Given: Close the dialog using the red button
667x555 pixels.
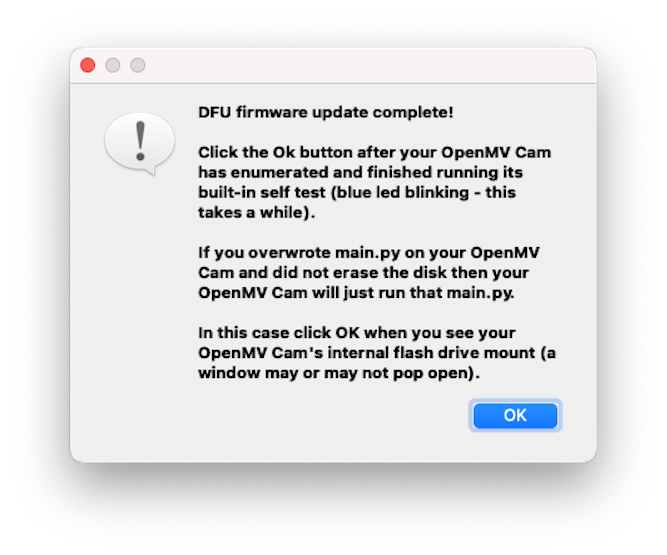Looking at the screenshot, I should 88,65.
